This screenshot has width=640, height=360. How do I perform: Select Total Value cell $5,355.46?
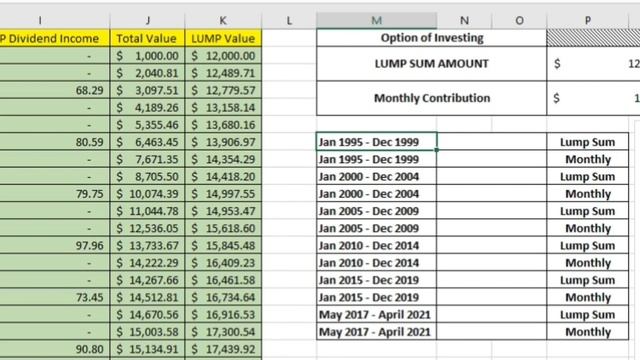[147, 125]
